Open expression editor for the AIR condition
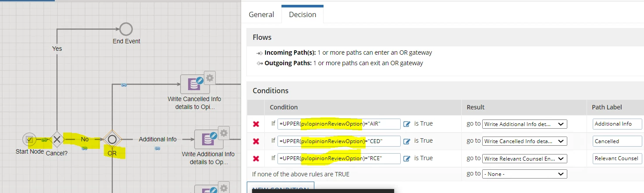This screenshot has height=193, width=644. pyautogui.click(x=406, y=124)
